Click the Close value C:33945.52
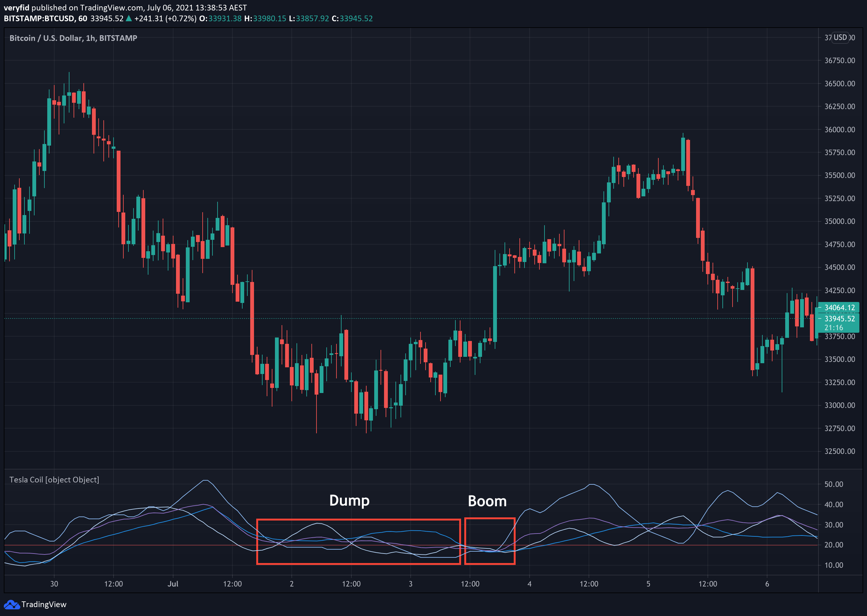The width and height of the screenshot is (867, 616). (x=352, y=19)
